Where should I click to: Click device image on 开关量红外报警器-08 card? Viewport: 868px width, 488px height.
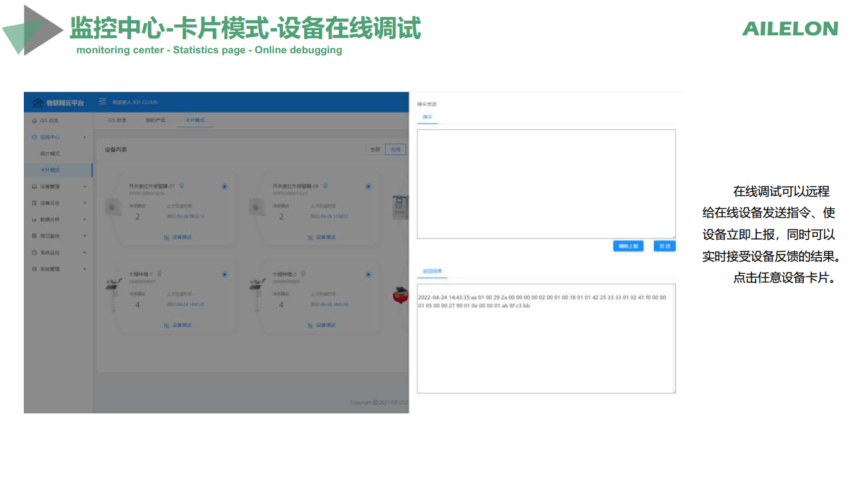(258, 208)
